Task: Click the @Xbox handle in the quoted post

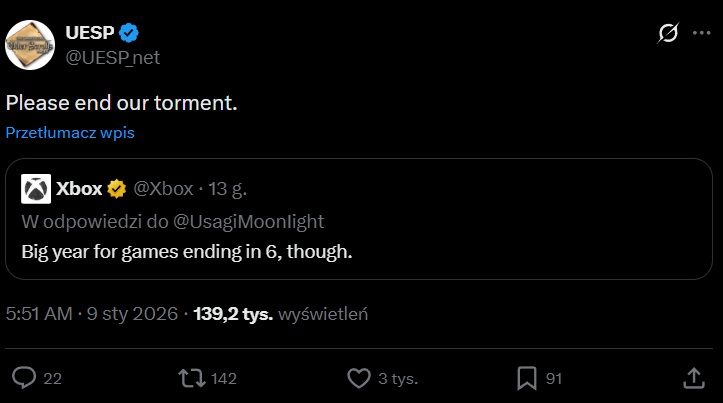Action: coord(163,188)
